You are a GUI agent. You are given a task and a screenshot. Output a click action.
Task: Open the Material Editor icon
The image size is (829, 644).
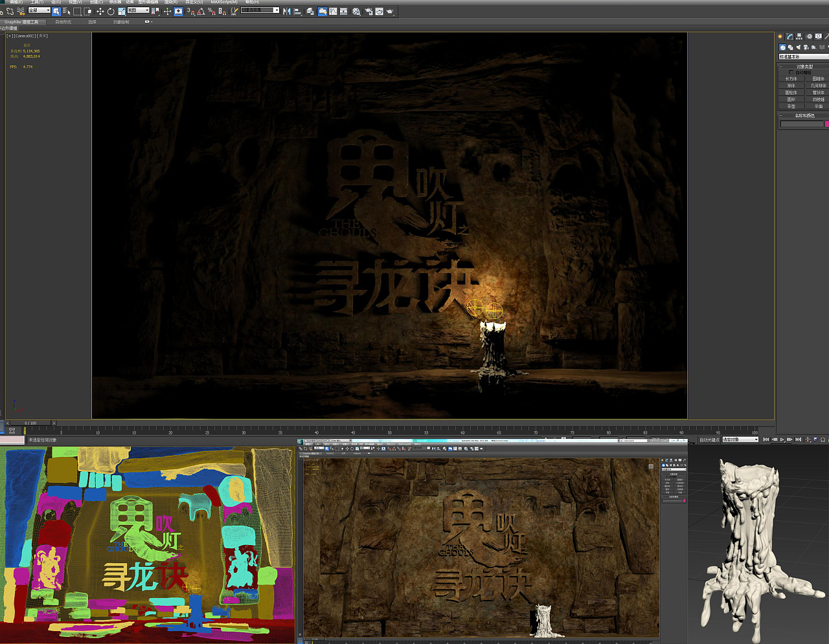click(356, 11)
